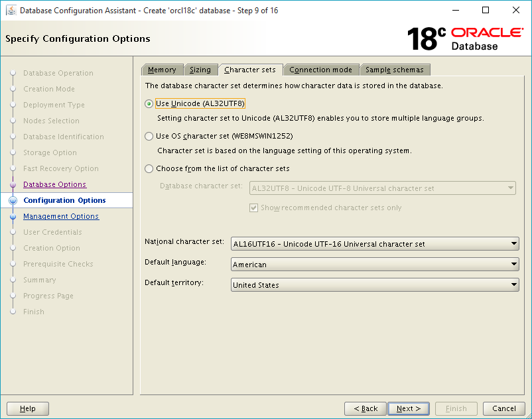The width and height of the screenshot is (532, 419).
Task: Click the 'Specify Configuration Options' heading
Action: 78,38
